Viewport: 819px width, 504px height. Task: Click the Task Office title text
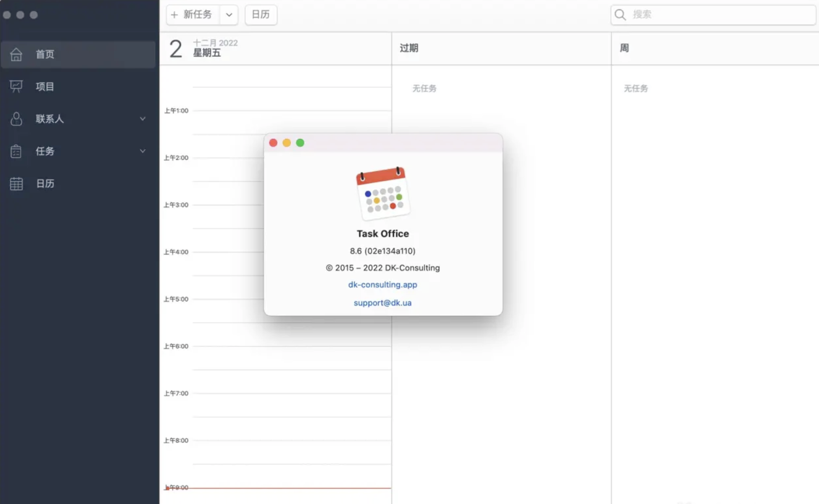[383, 234]
